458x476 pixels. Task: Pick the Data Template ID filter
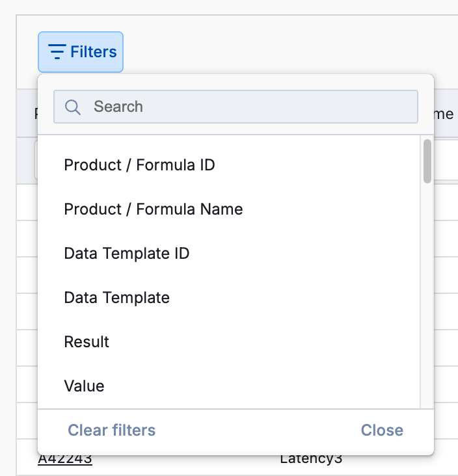coord(126,254)
